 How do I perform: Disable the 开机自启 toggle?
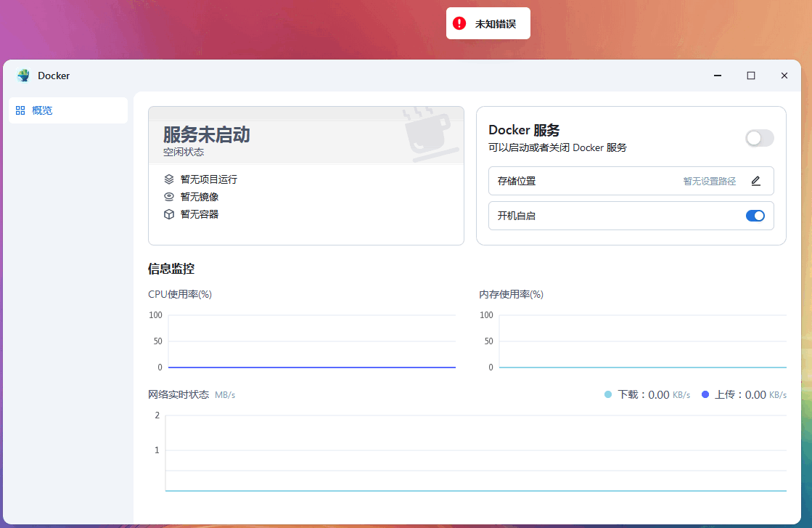click(x=755, y=216)
